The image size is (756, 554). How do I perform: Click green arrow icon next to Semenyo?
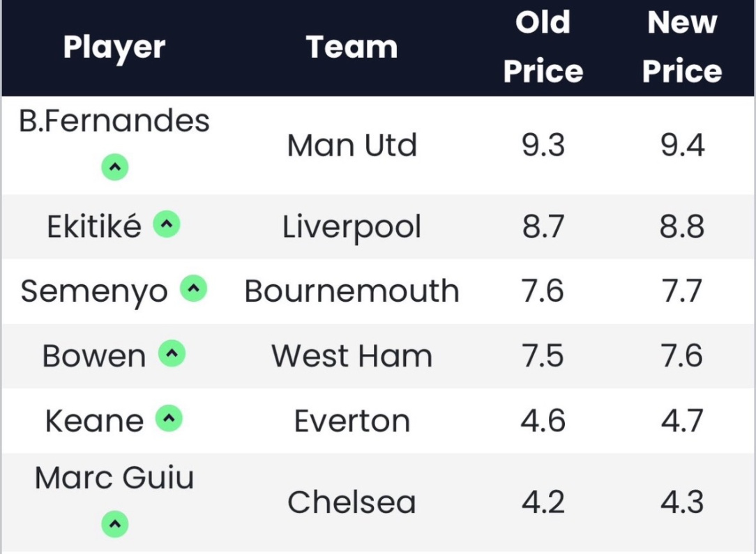pyautogui.click(x=194, y=289)
